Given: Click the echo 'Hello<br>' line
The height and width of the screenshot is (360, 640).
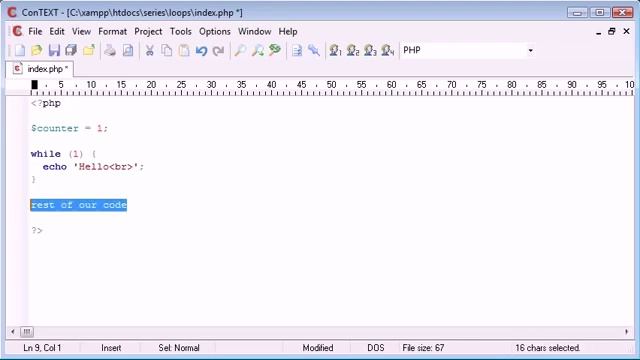Looking at the screenshot, I should point(93,167).
